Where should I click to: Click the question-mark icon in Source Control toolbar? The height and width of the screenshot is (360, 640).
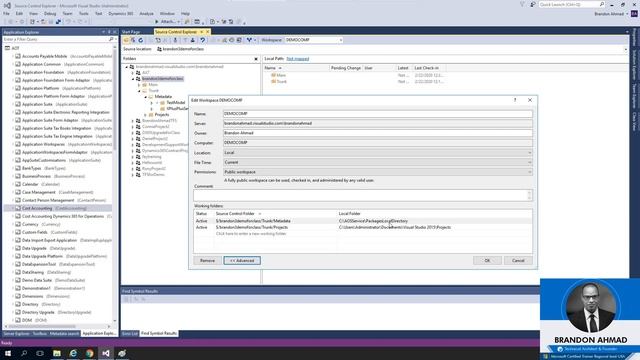202,40
